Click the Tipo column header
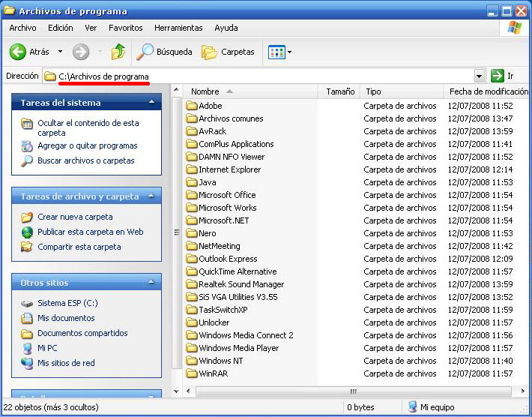 (402, 91)
